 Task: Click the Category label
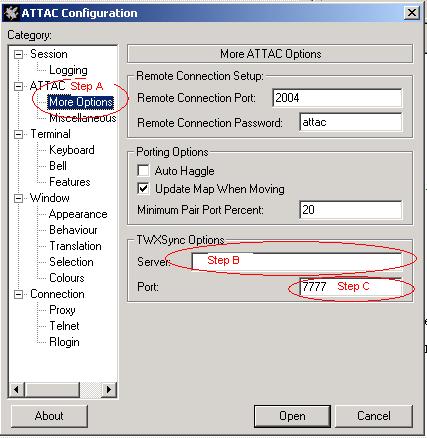click(x=29, y=35)
